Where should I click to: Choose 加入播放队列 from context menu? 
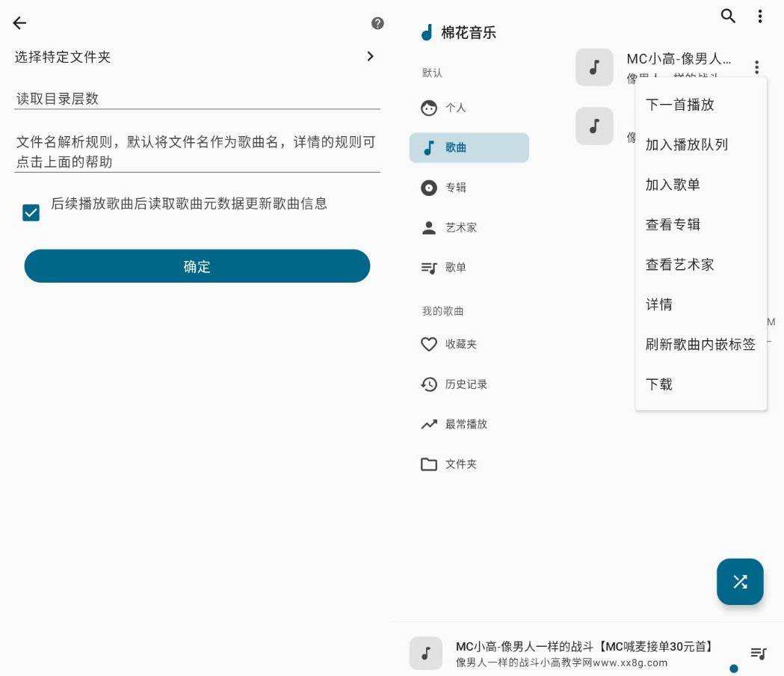pos(701,144)
